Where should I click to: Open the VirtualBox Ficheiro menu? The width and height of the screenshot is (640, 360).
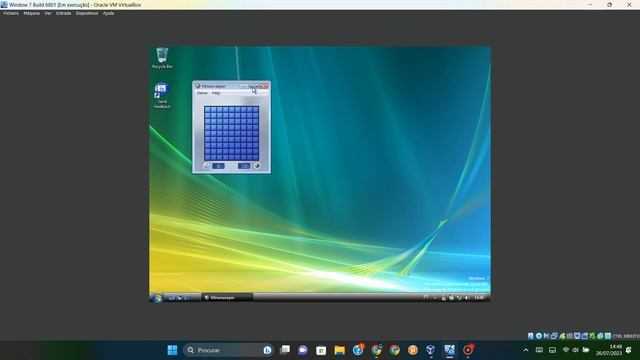pos(11,13)
